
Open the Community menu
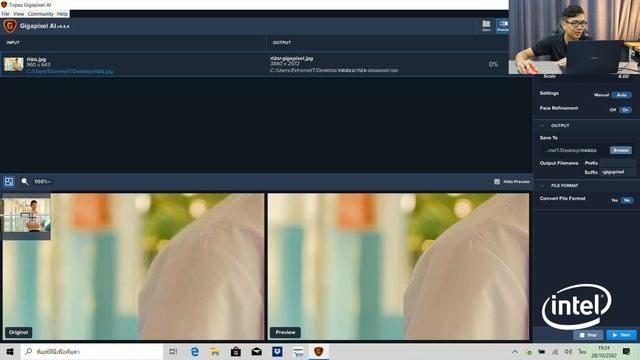point(40,14)
